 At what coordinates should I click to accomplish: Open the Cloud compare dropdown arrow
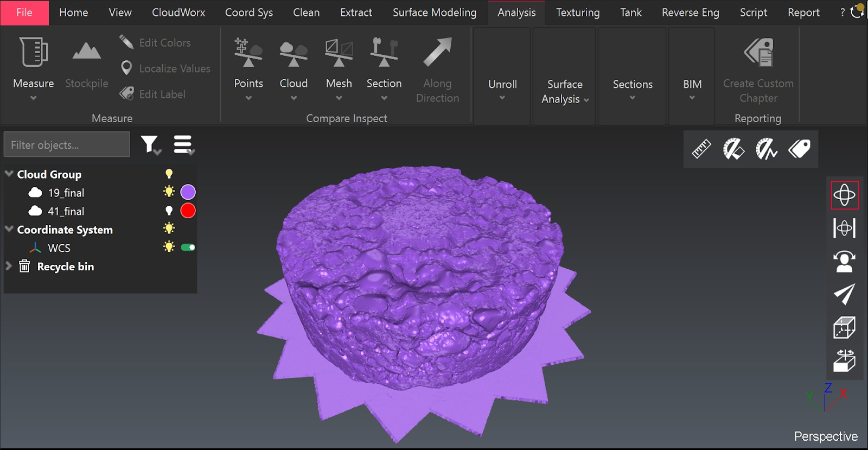[x=293, y=98]
